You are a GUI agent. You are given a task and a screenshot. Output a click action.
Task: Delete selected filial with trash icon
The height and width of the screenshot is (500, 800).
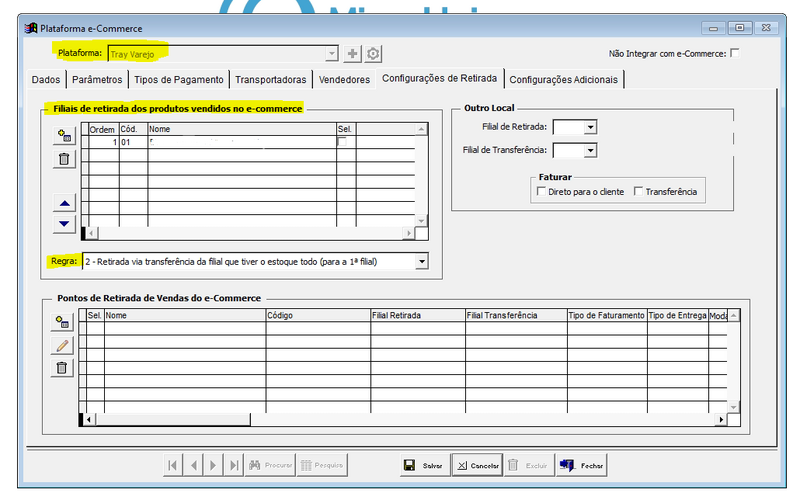point(64,159)
